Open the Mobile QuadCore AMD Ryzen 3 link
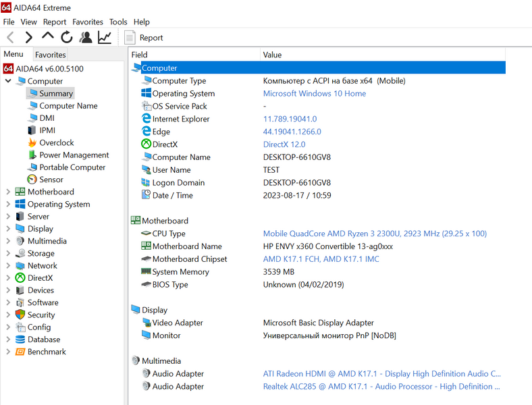This screenshot has height=405, width=532. coord(375,234)
